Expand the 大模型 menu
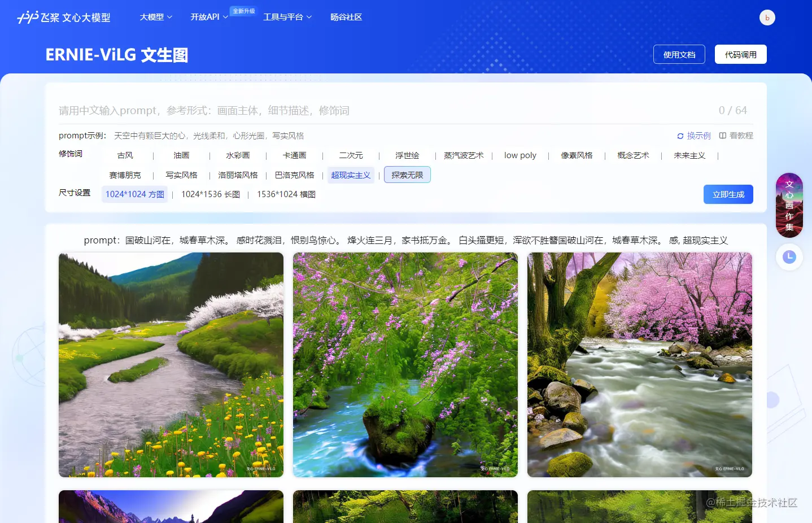812x523 pixels. [156, 17]
